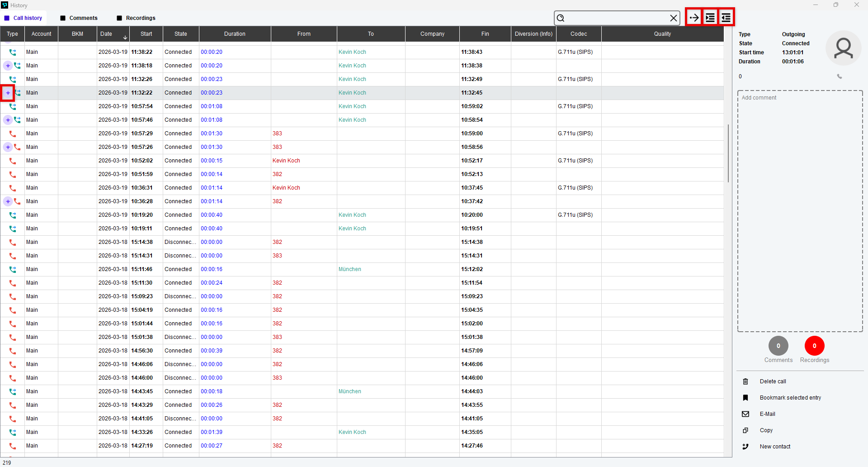Sort by the Date column header

[x=113, y=34]
